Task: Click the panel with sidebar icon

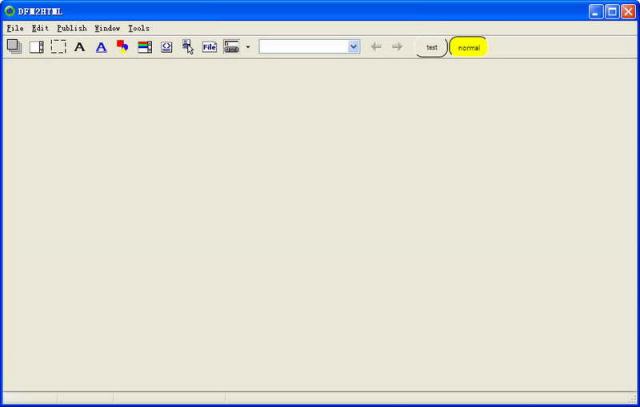Action: click(36, 47)
